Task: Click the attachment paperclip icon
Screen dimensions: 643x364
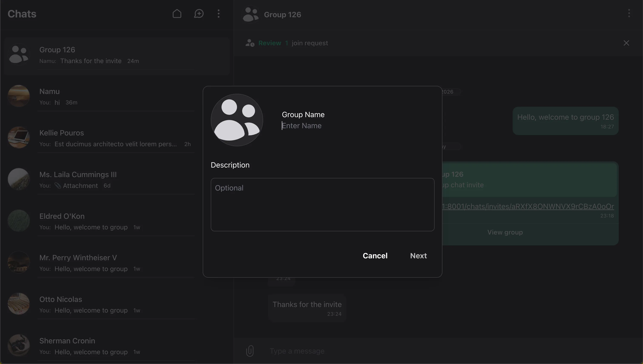Action: [250, 351]
